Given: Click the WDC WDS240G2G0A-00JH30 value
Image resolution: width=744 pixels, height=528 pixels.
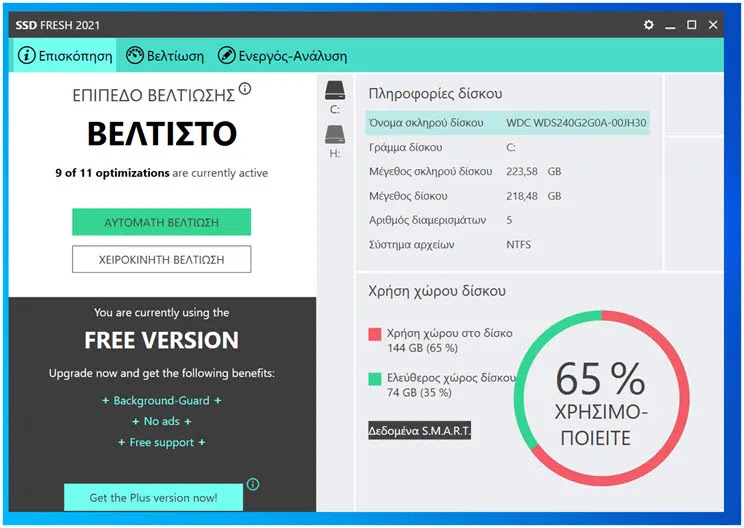Looking at the screenshot, I should click(576, 123).
